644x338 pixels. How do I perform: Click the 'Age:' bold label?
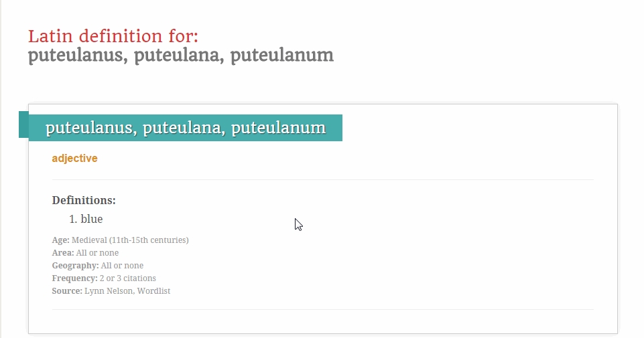pos(61,240)
